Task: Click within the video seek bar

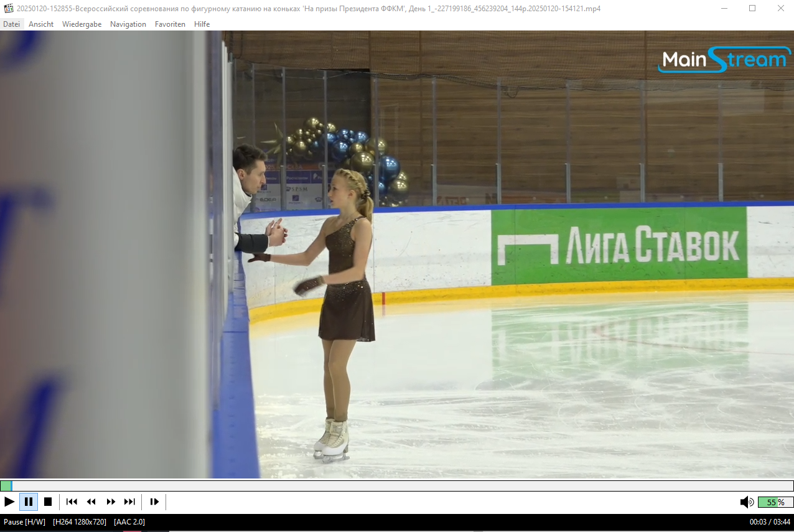Action: [x=397, y=485]
